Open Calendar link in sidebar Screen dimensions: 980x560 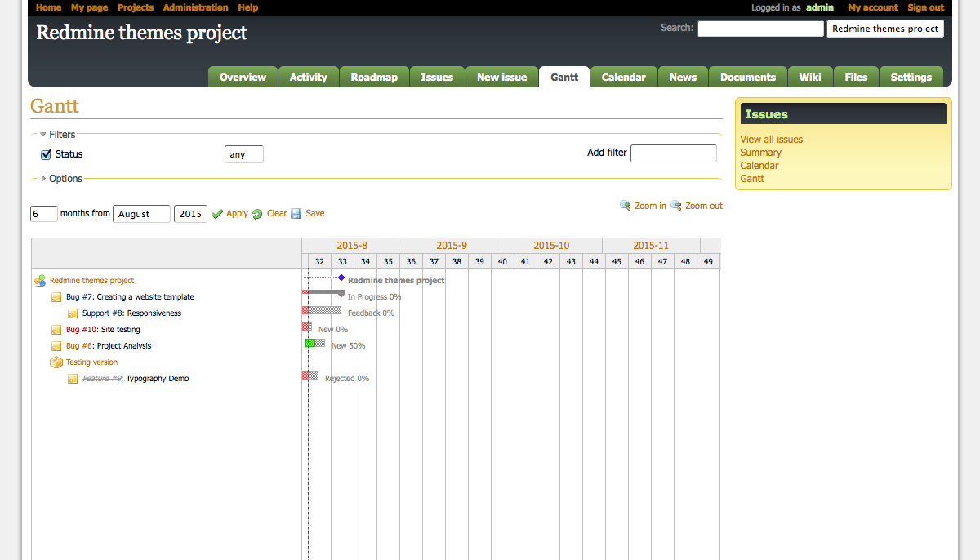759,166
